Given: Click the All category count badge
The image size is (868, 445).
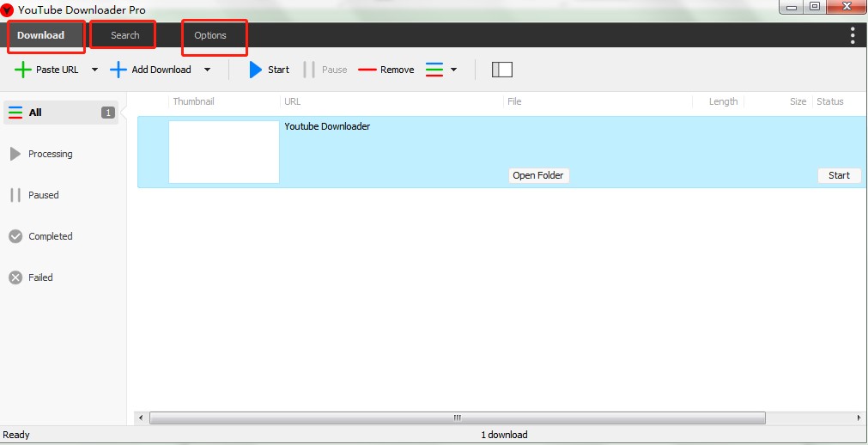Looking at the screenshot, I should coord(108,113).
